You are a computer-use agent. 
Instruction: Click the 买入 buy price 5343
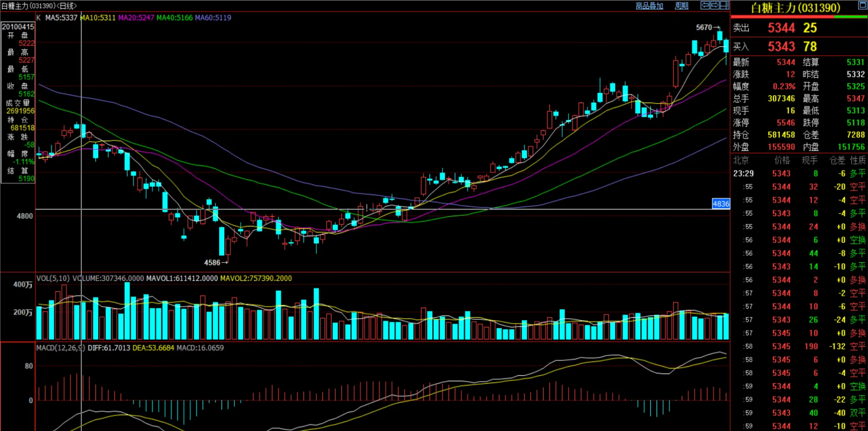781,46
